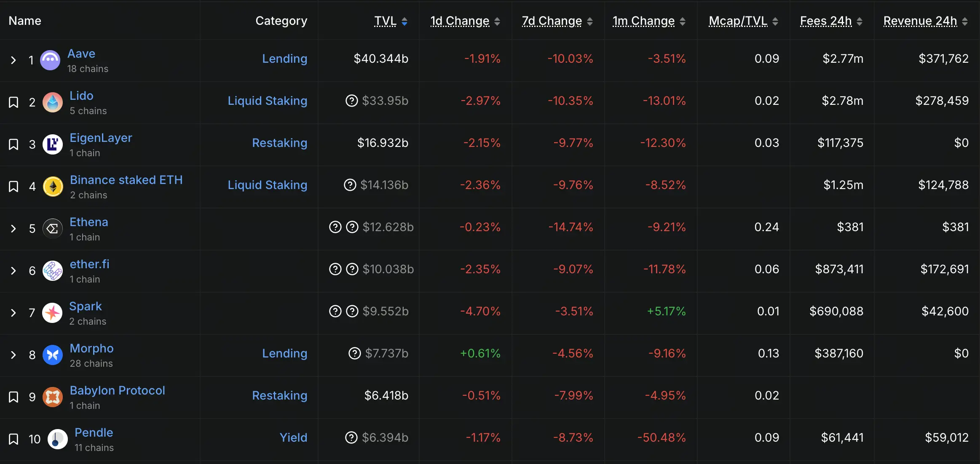Click the Pendle logo icon
Screen dimensions: 980x464
tap(57, 439)
